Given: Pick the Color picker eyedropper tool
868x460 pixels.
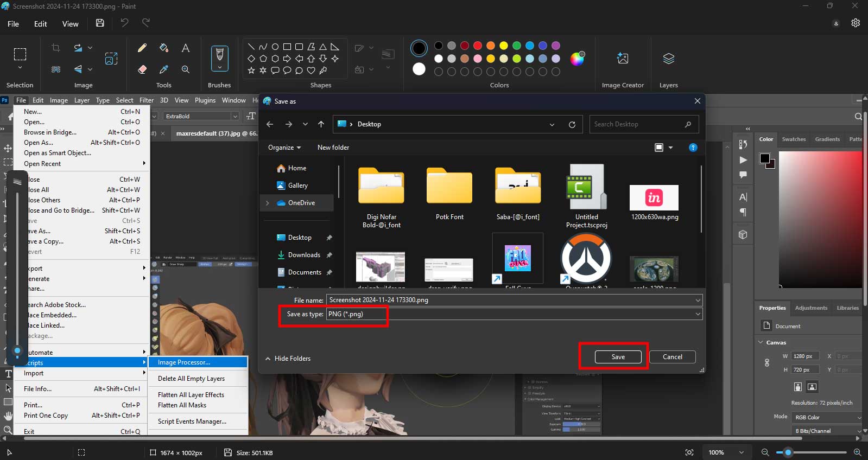Looking at the screenshot, I should tap(164, 69).
